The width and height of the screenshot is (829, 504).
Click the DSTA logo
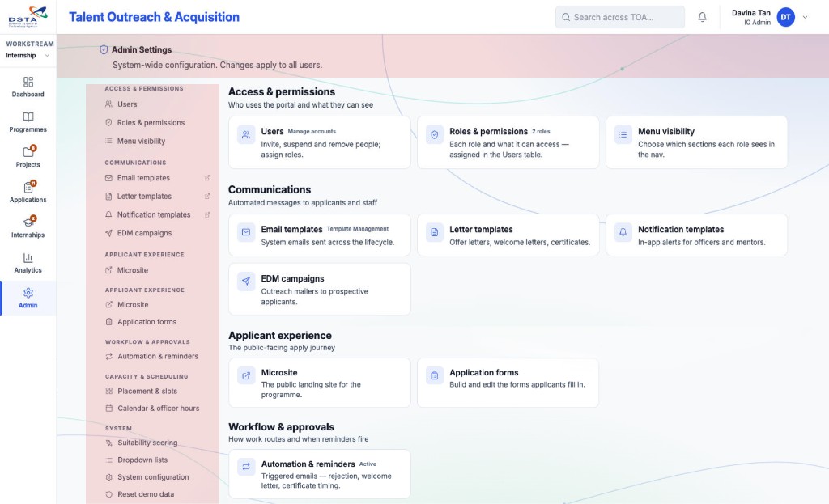coord(28,17)
